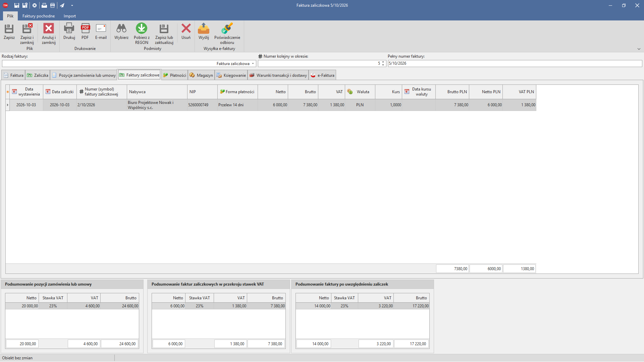Switch to the Zaliczka tab
The image size is (644, 362).
[x=38, y=75]
